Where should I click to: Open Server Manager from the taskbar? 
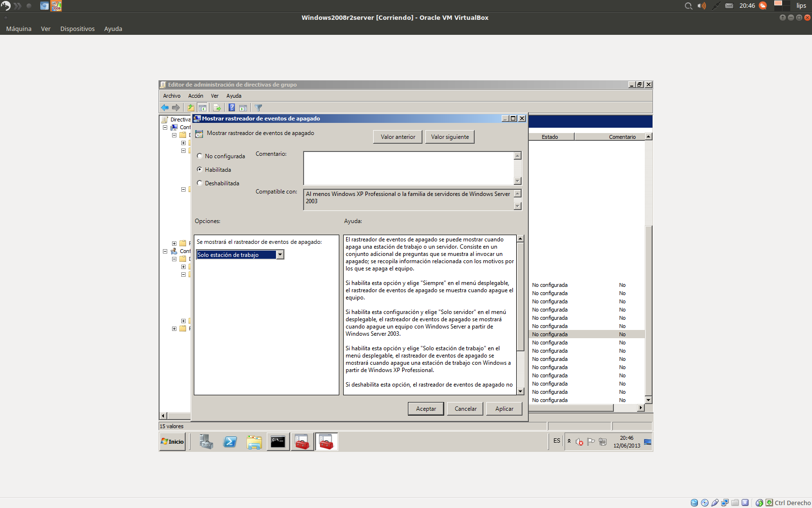(x=206, y=442)
